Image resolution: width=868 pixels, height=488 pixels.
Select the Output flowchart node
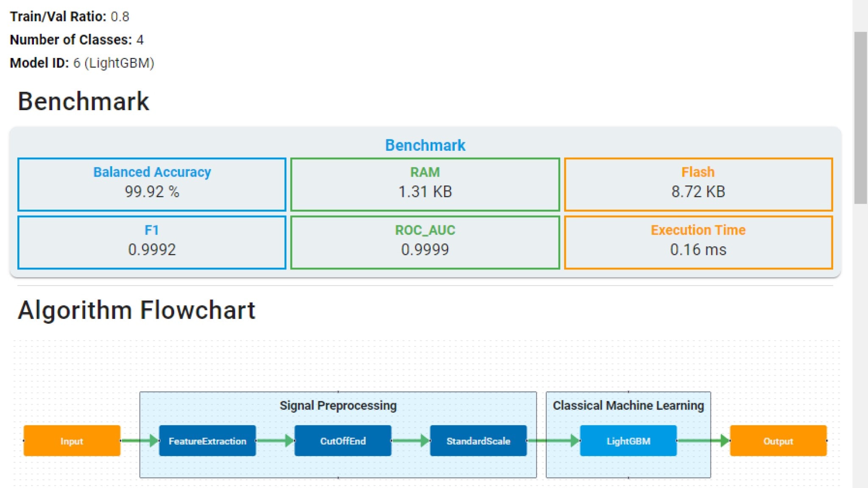pyautogui.click(x=778, y=441)
